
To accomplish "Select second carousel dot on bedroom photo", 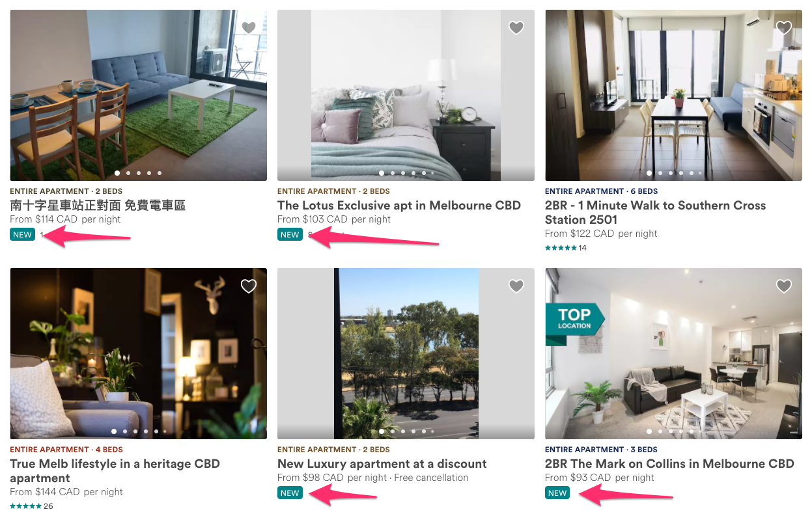I will pos(393,173).
